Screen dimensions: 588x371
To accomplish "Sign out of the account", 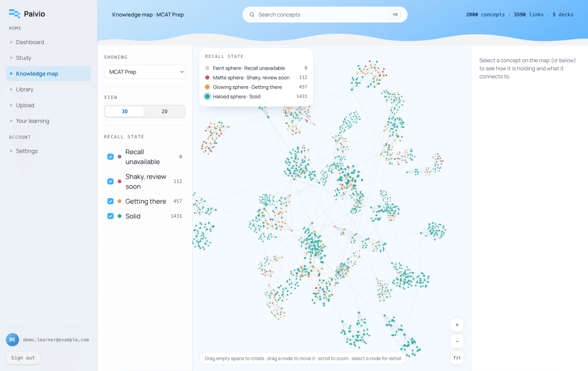I will (23, 358).
